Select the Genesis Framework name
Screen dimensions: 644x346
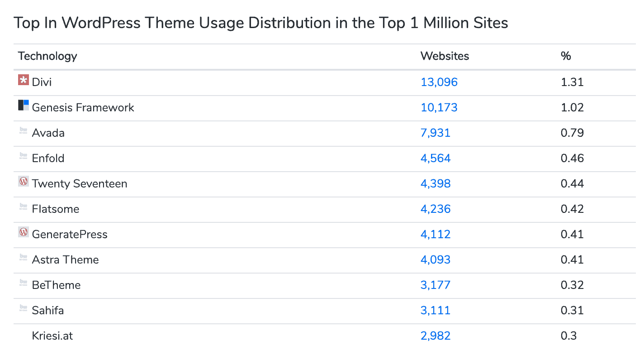83,107
